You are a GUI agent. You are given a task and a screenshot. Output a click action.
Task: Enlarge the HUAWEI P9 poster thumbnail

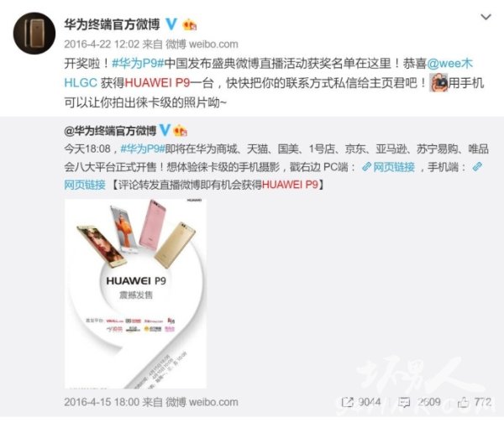pyautogui.click(x=135, y=294)
